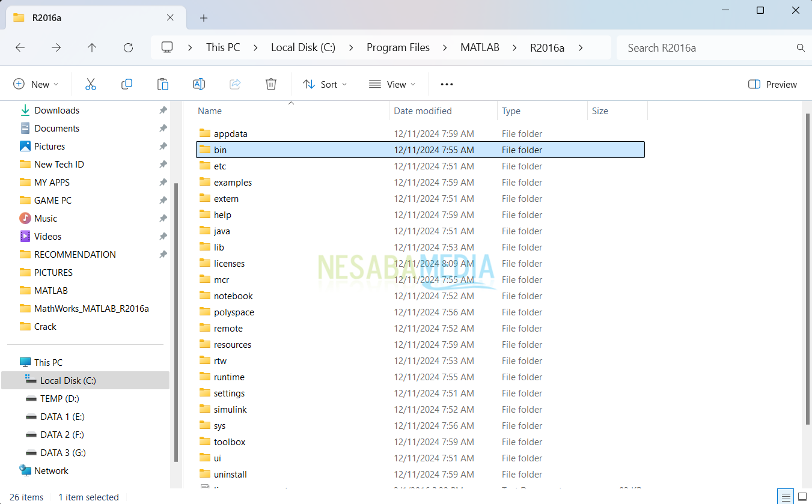
Task: Select the uninstall folder
Action: pyautogui.click(x=420, y=474)
